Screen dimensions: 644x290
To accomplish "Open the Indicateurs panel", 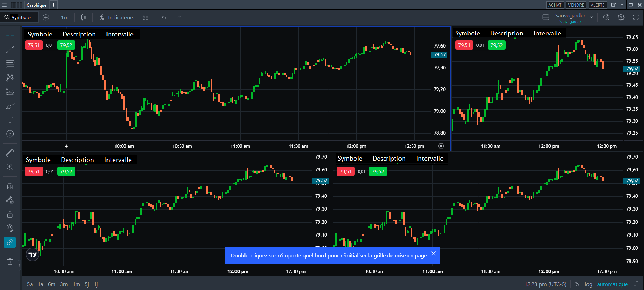I will point(117,17).
